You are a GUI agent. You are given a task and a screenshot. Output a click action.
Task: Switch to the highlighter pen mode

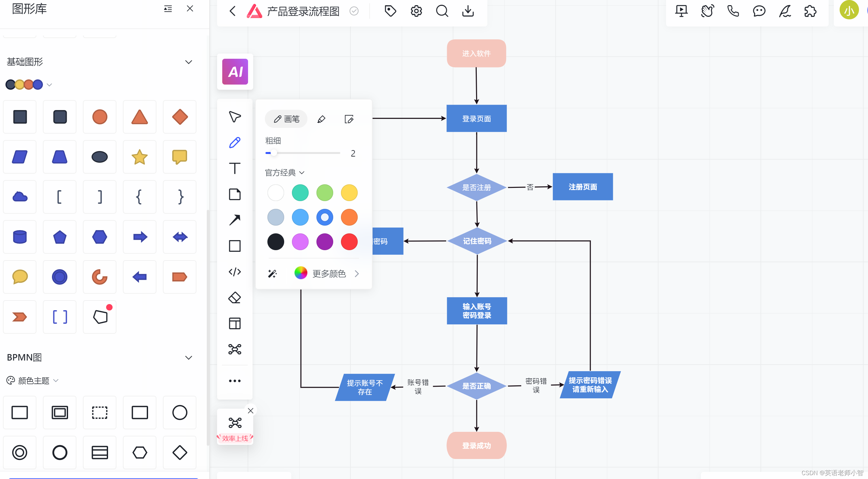tap(321, 119)
